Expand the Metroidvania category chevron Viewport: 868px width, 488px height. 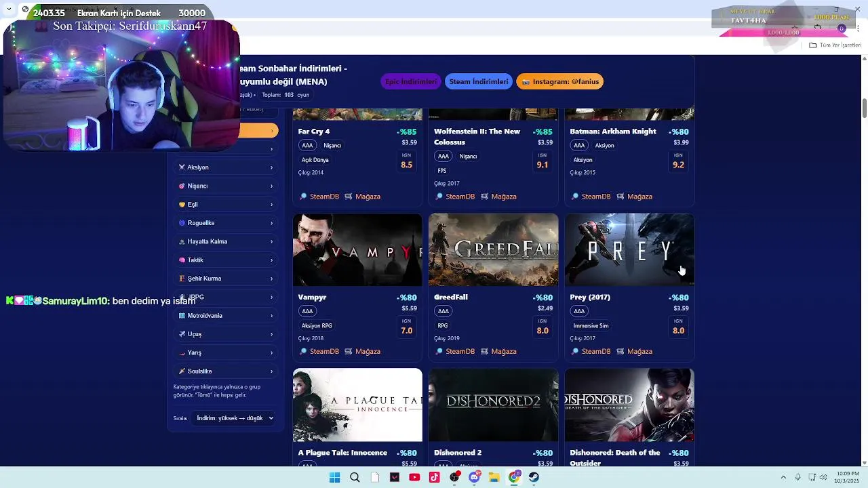(x=271, y=316)
